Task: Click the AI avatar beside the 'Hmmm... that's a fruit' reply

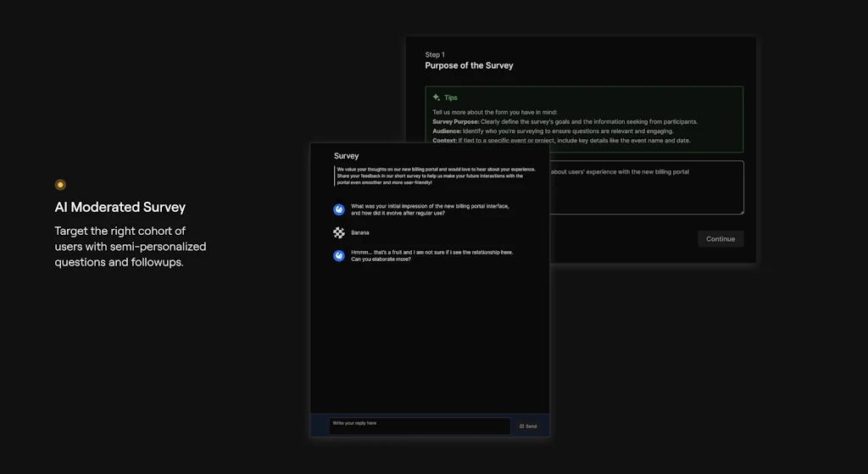Action: 339,255
